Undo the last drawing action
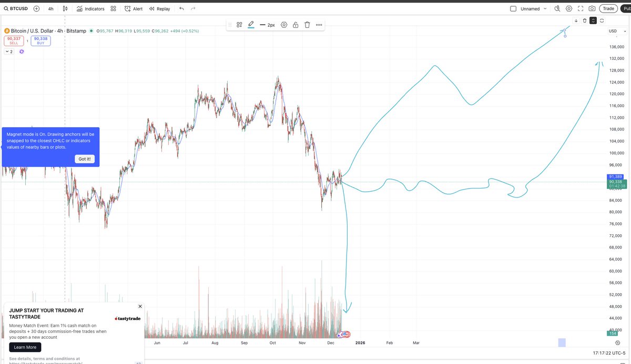 (181, 8)
